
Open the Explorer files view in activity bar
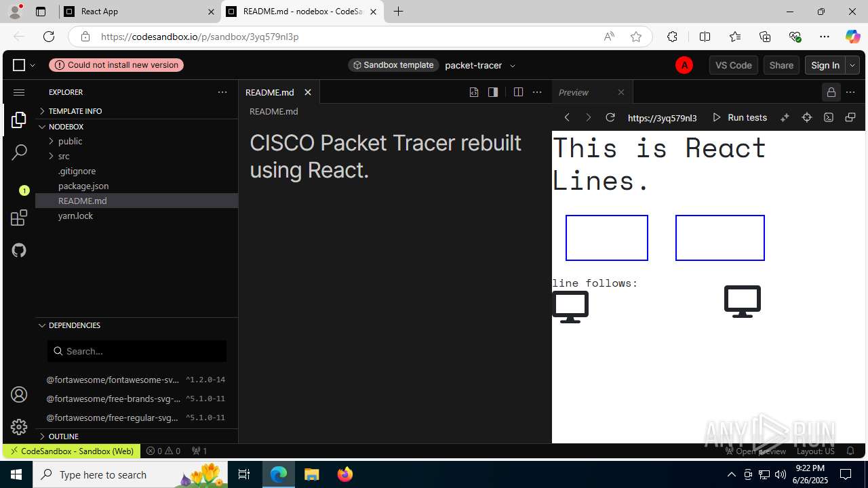(x=19, y=121)
